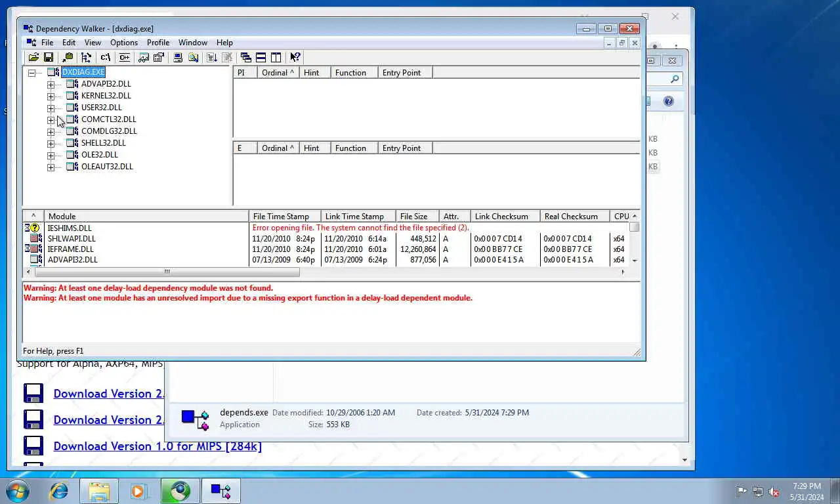Expand the OLE32.DLL tree node

[51, 156]
